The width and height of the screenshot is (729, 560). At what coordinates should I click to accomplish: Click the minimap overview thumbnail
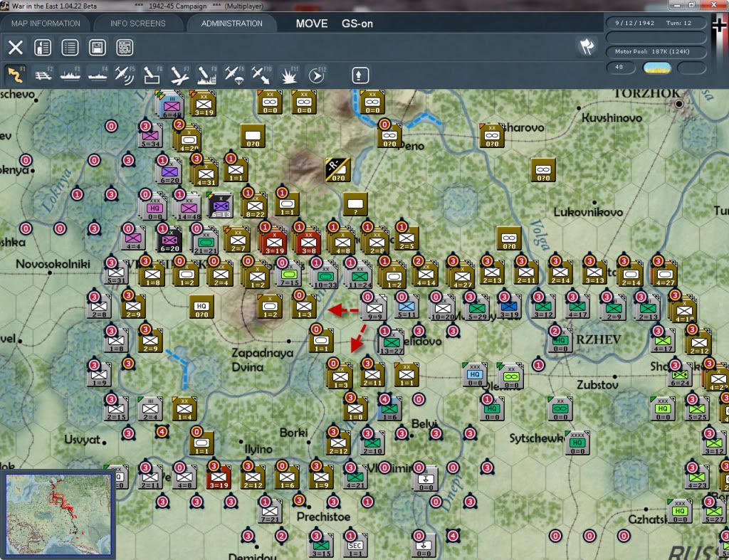click(x=58, y=514)
